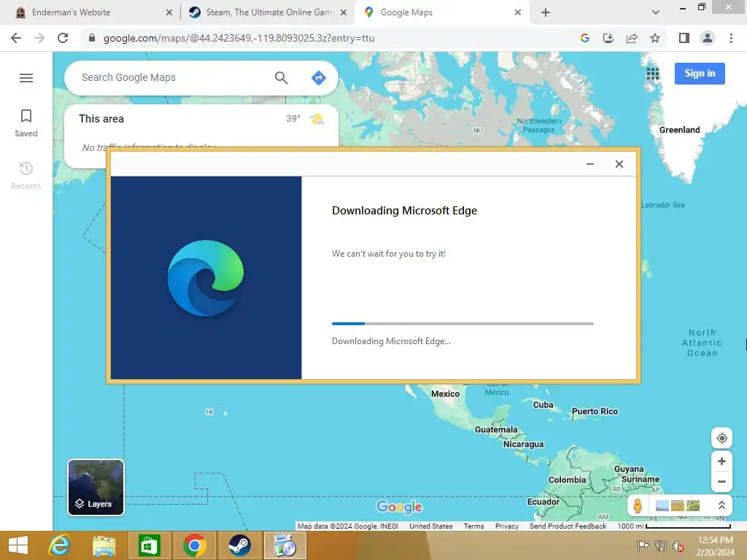Viewport: 747px width, 560px height.
Task: Click Send Product Feedback link
Action: pyautogui.click(x=568, y=526)
